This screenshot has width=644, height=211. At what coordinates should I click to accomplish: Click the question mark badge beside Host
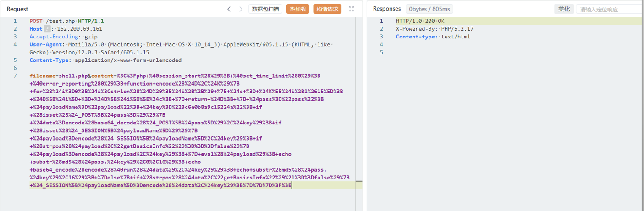(47, 29)
